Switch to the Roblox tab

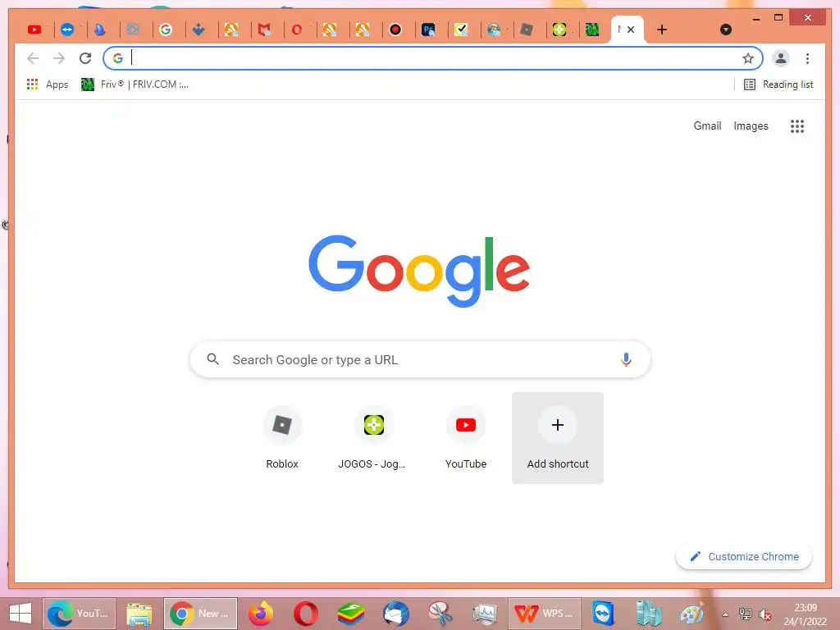click(x=527, y=30)
